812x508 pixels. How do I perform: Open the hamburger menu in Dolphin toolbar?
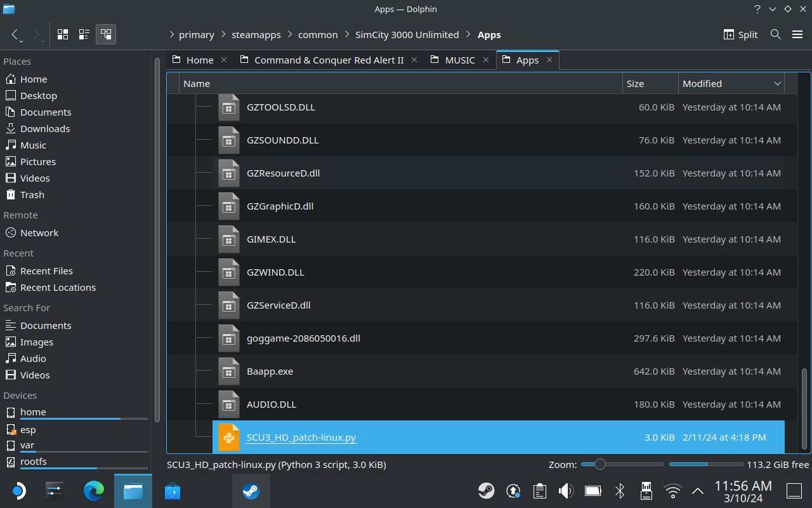[x=797, y=34]
